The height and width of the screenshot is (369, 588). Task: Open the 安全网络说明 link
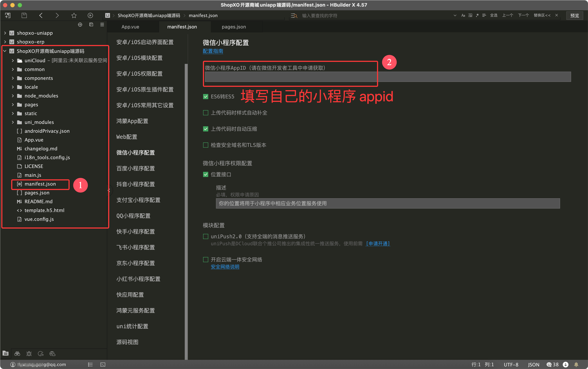pos(225,267)
